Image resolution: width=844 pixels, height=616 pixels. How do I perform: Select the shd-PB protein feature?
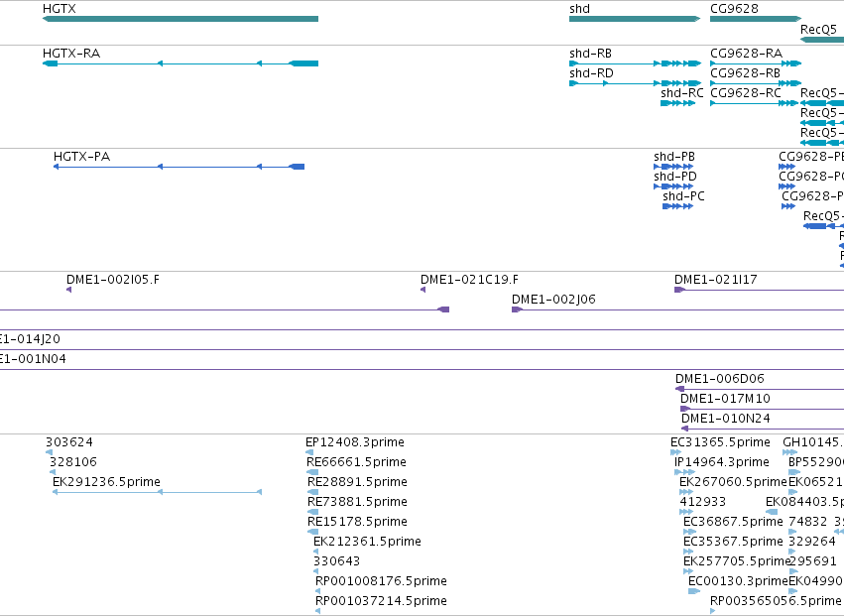[673, 167]
